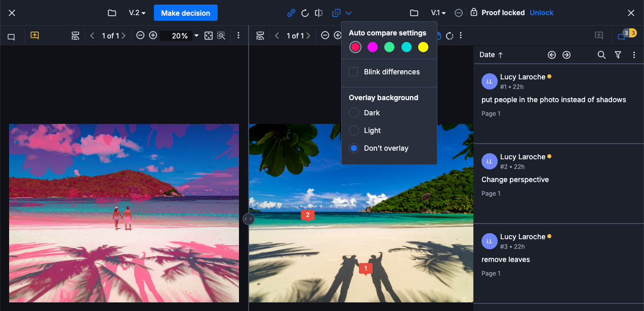The image size is (644, 311).
Task: Click the refresh proof icon
Action: click(305, 13)
